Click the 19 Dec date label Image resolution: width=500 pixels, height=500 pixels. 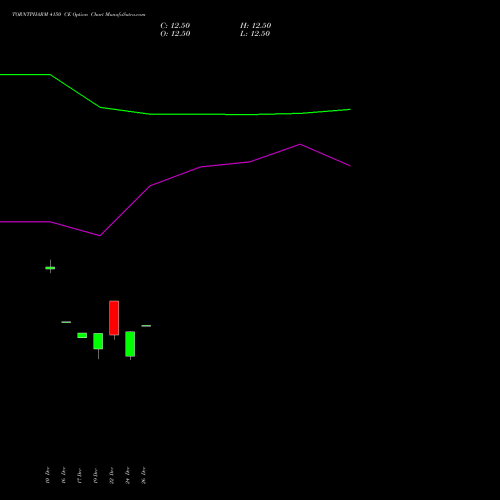(96, 475)
